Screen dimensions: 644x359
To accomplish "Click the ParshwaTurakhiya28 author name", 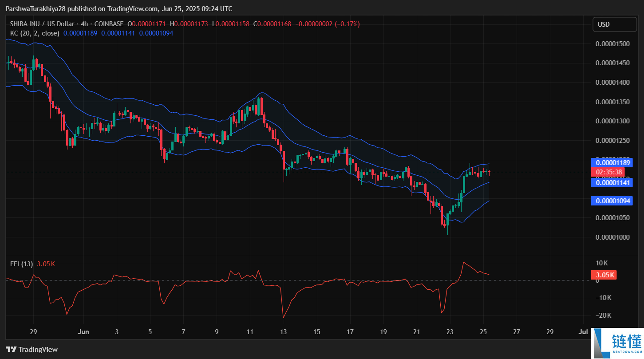I will (x=35, y=8).
